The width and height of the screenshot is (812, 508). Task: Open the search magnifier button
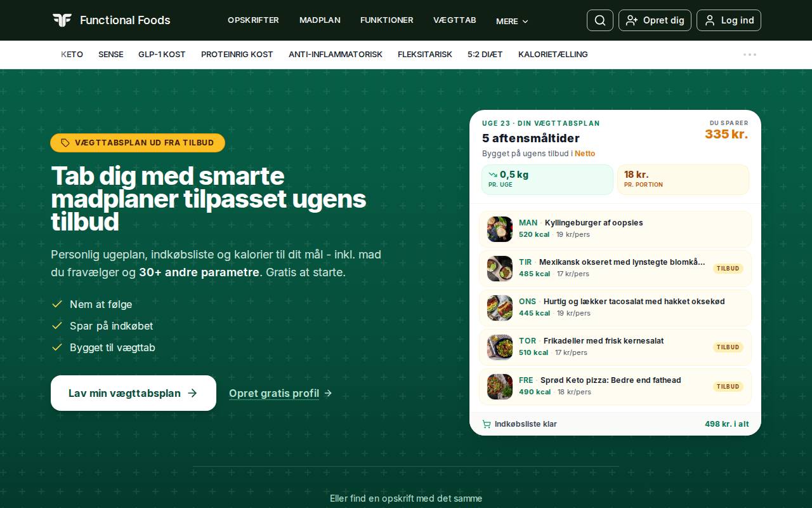tap(600, 20)
